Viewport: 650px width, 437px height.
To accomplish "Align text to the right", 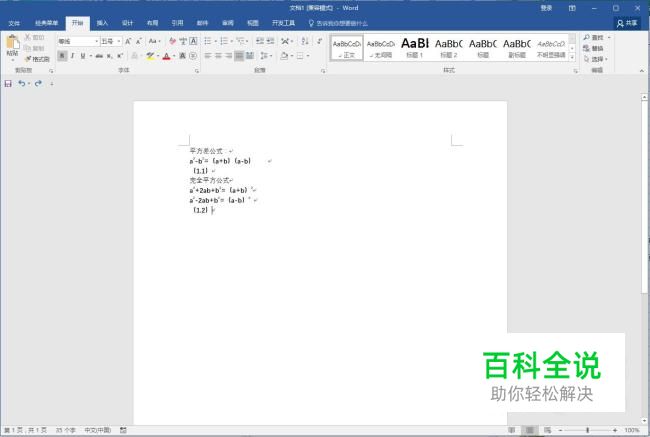I will click(229, 56).
